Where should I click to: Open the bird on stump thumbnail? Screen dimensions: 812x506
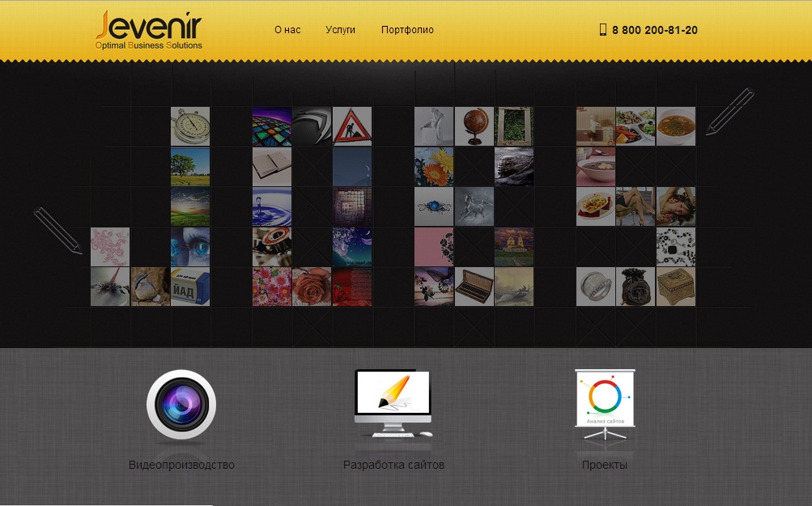pyautogui.click(x=151, y=287)
